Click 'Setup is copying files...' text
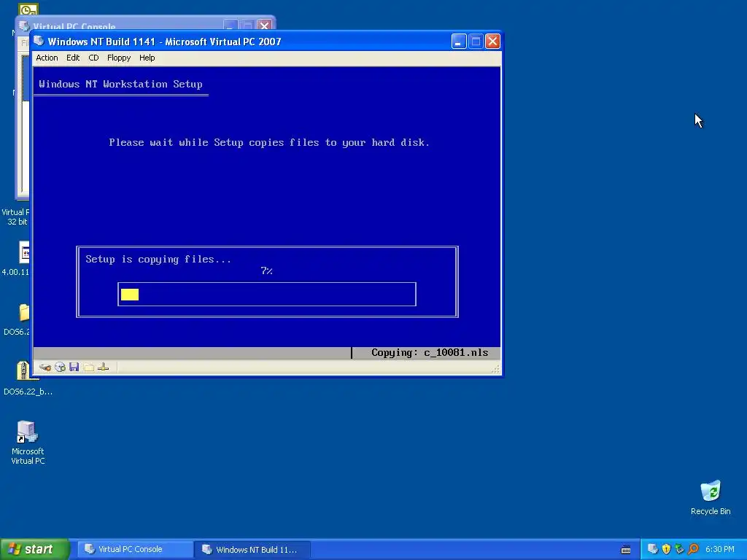Screen dimensions: 747x560 [158, 260]
